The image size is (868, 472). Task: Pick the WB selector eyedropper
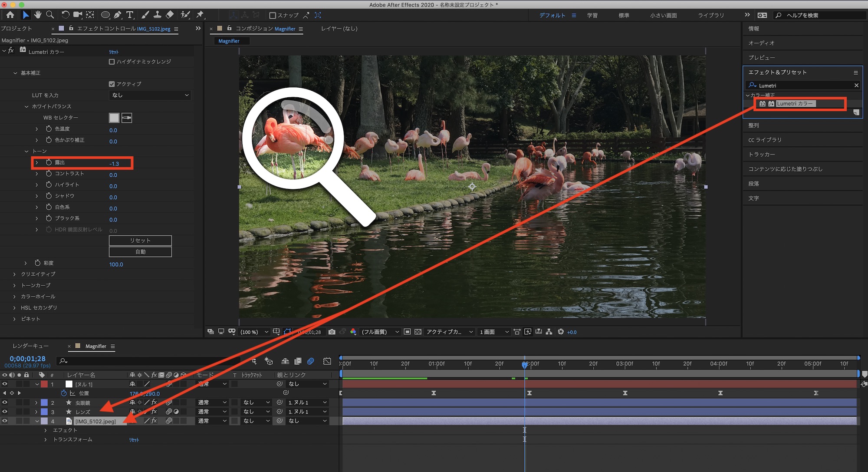(127, 118)
